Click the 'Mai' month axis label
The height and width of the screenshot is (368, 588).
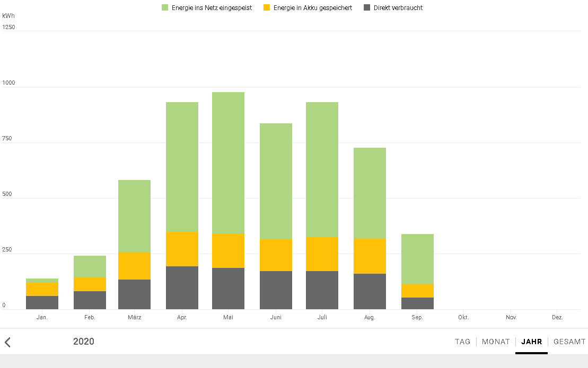pos(228,318)
